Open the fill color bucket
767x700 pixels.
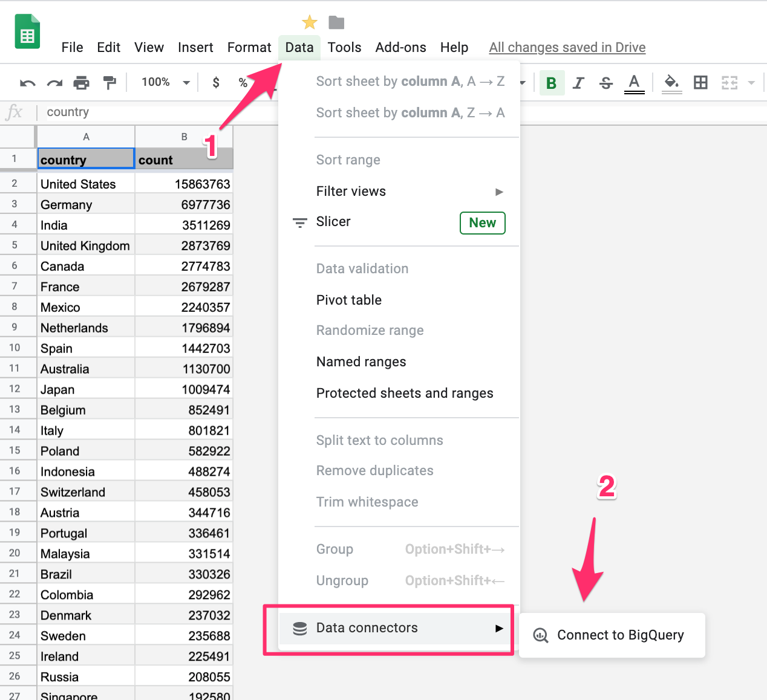pyautogui.click(x=671, y=83)
